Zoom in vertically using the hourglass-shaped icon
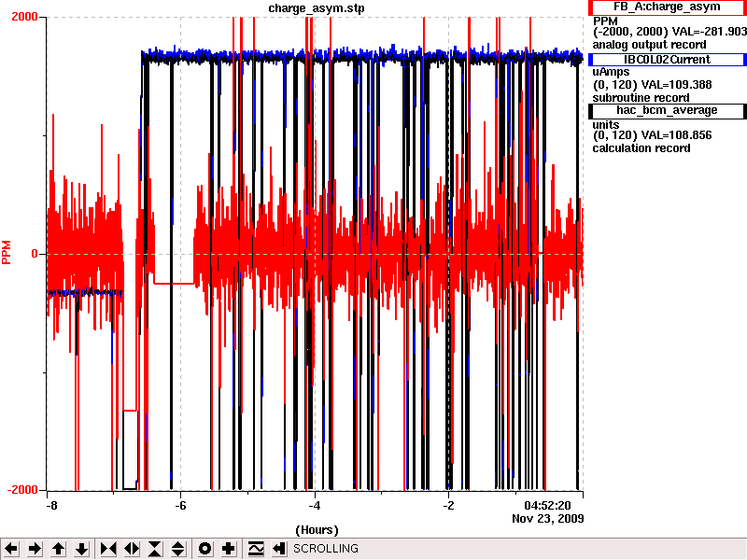This screenshot has width=747, height=560. click(155, 549)
